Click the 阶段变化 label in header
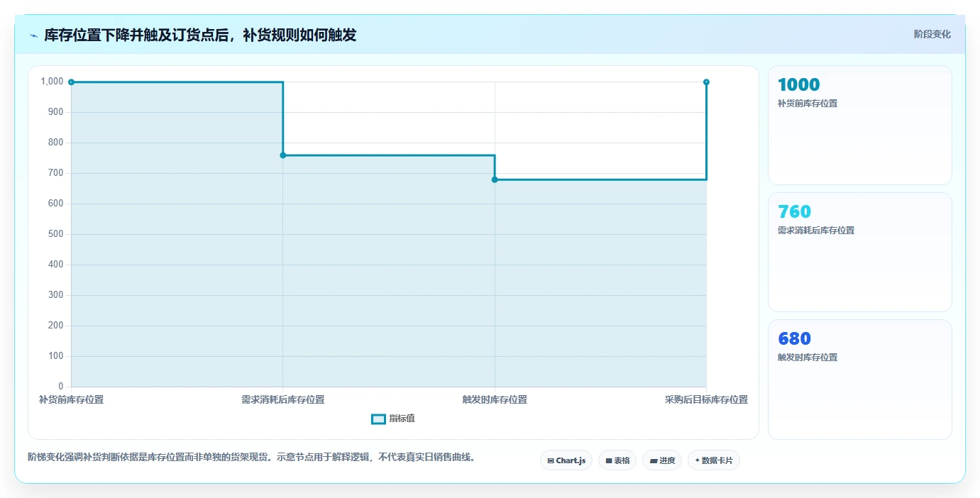The height and width of the screenshot is (498, 980). [932, 34]
